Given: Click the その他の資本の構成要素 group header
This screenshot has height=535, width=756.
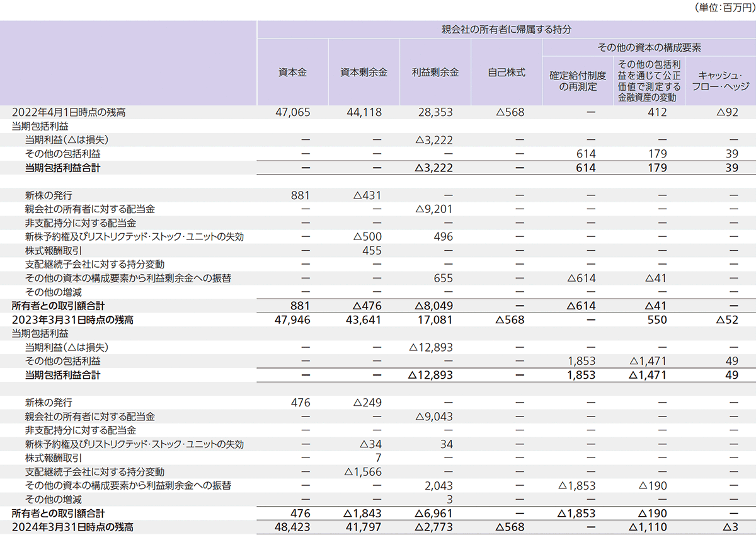Looking at the screenshot, I should coord(649,48).
